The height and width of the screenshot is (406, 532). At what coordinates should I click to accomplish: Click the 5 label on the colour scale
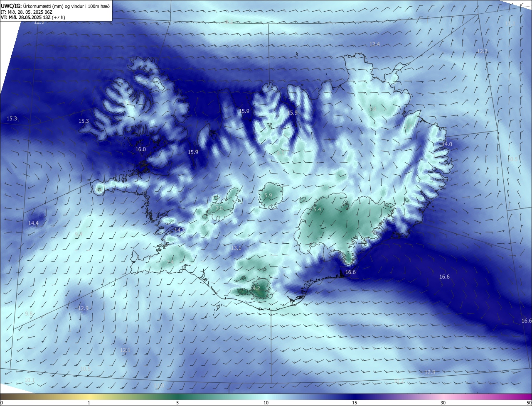(177, 403)
